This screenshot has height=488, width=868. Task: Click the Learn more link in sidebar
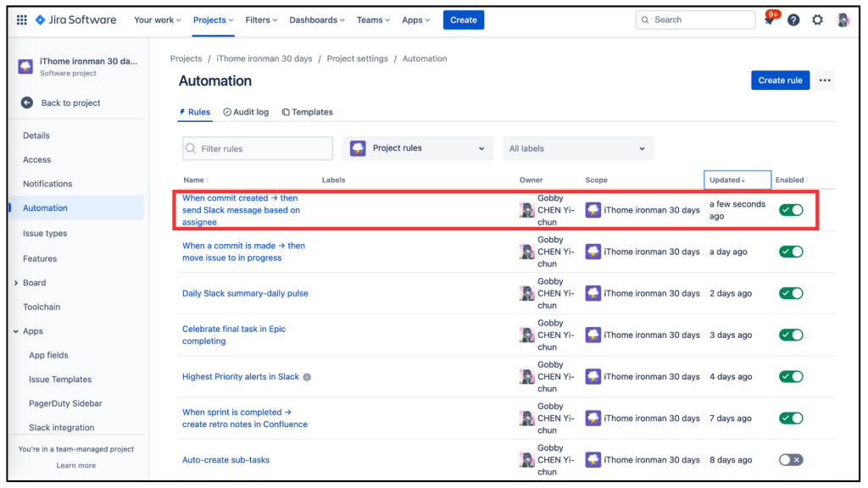click(75, 465)
